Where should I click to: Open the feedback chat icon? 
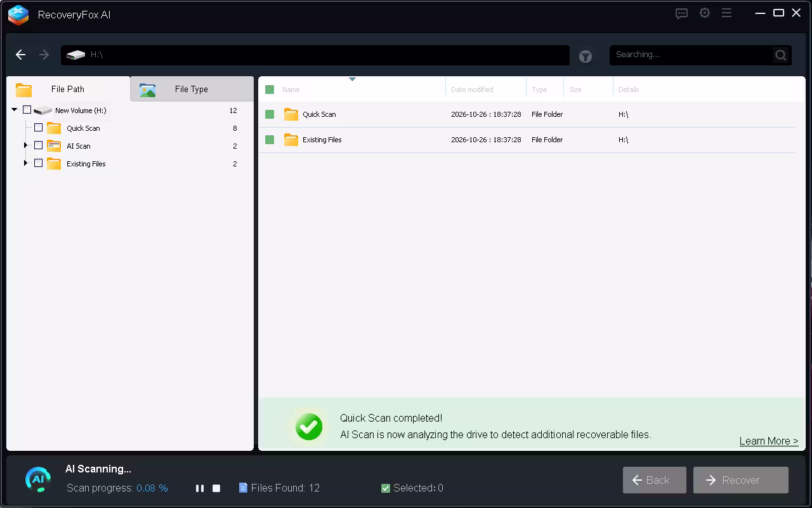coord(682,13)
